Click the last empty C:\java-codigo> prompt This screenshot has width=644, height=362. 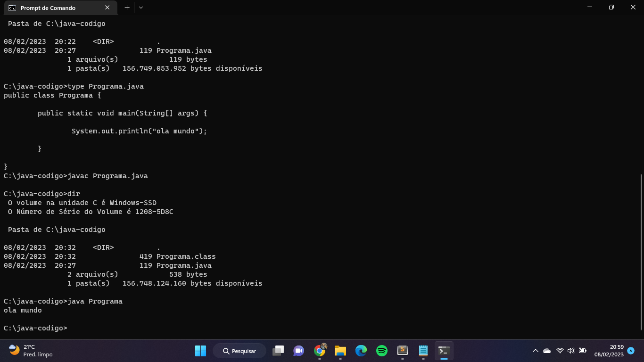click(35, 328)
